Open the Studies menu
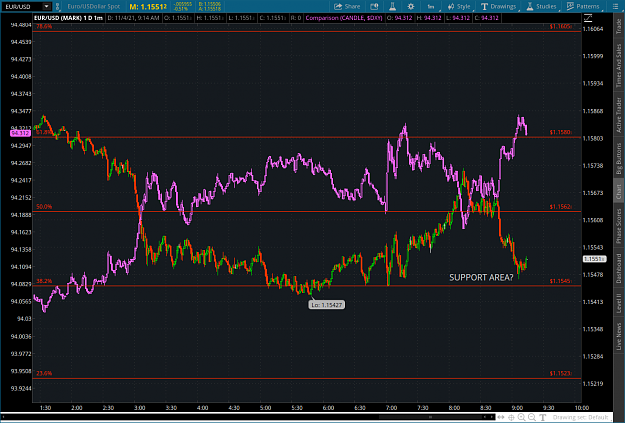This screenshot has height=423, width=625. 542,6
